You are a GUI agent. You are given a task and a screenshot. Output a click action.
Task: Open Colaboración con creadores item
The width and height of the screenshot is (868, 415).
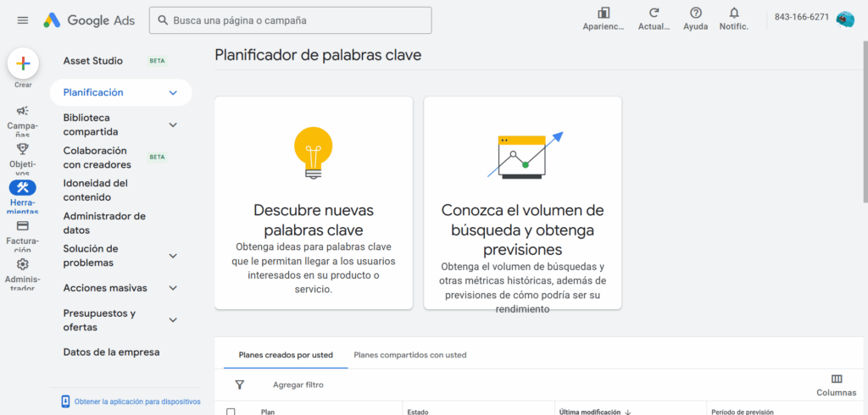point(97,158)
